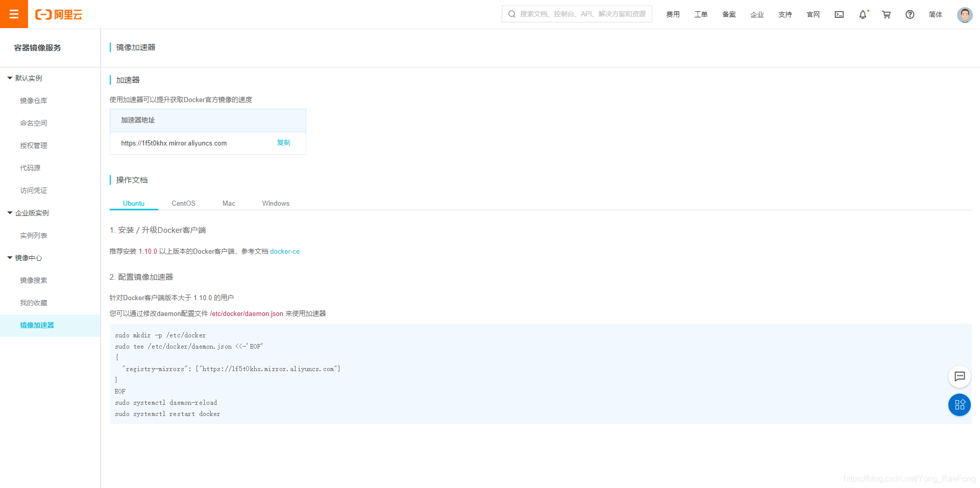Open 实例列表 in the sidebar
The width and height of the screenshot is (980, 488).
pos(34,235)
